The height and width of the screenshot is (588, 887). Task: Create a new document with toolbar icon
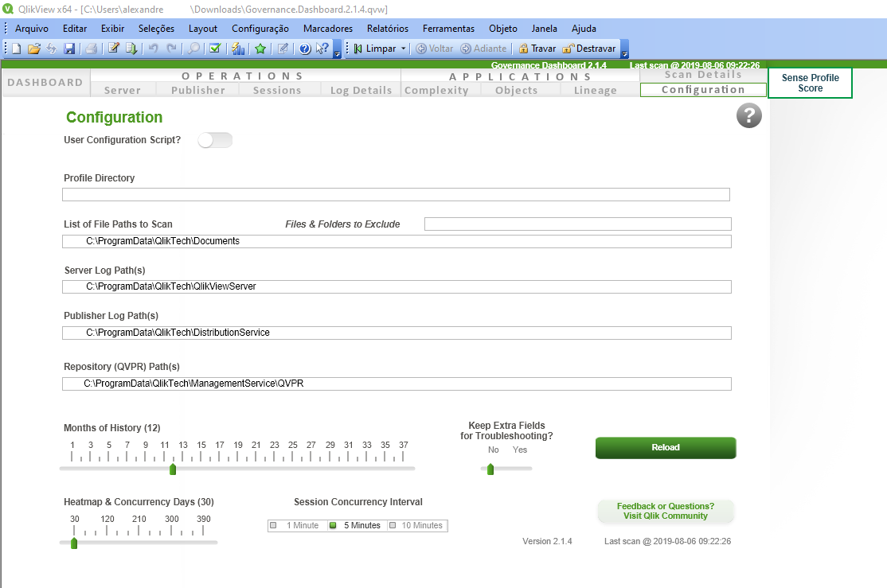[17, 49]
